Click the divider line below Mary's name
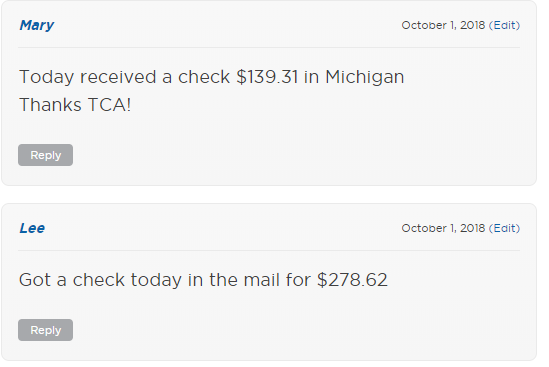 (x=269, y=47)
